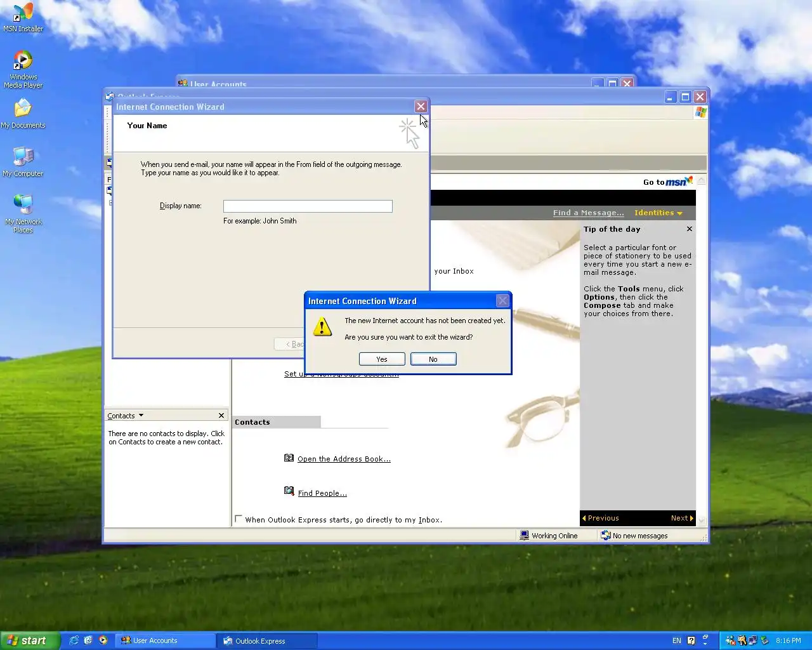The image size is (812, 650).
Task: Open Windows Media Player desktop icon
Action: 23,69
